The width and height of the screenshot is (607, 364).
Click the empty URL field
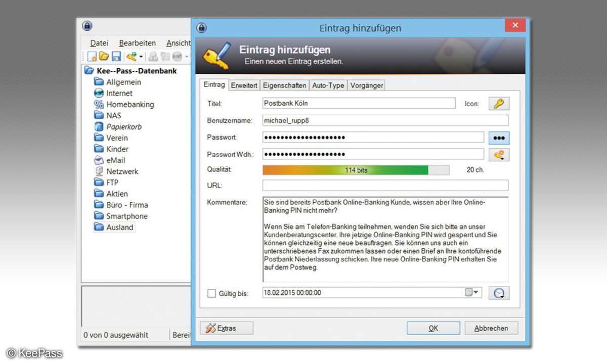385,186
